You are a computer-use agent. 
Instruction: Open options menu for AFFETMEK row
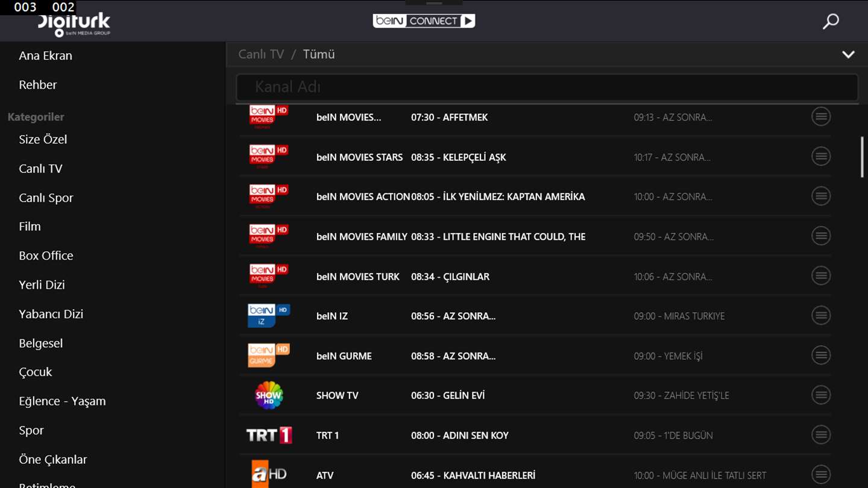pyautogui.click(x=821, y=117)
